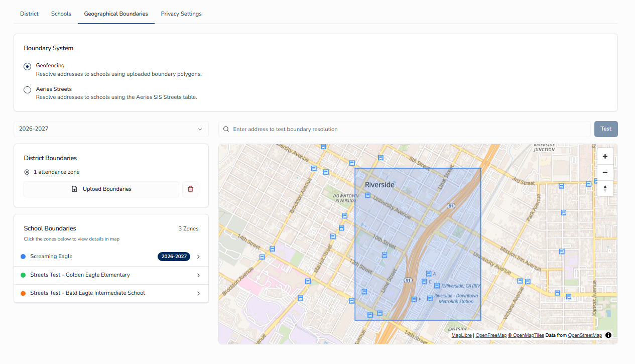Focus the address test input field

click(405, 129)
